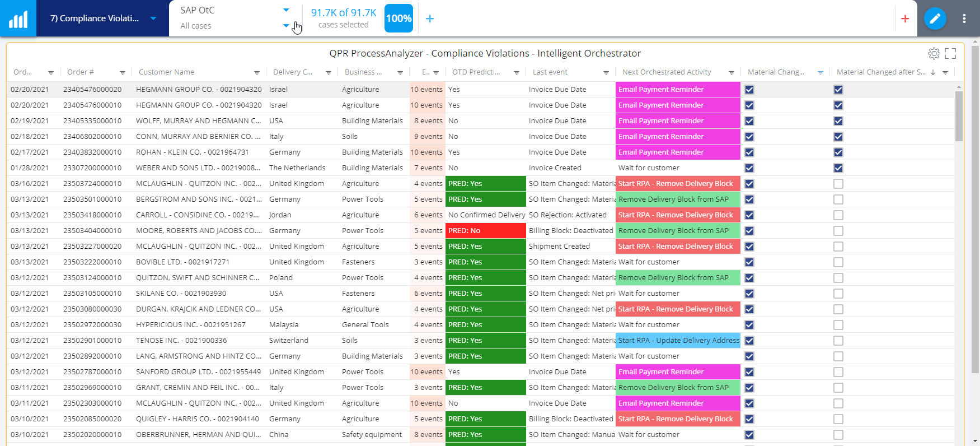The image size is (980, 446).
Task: Toggle Material Changed checkbox for order 23405476000020
Action: (749, 90)
